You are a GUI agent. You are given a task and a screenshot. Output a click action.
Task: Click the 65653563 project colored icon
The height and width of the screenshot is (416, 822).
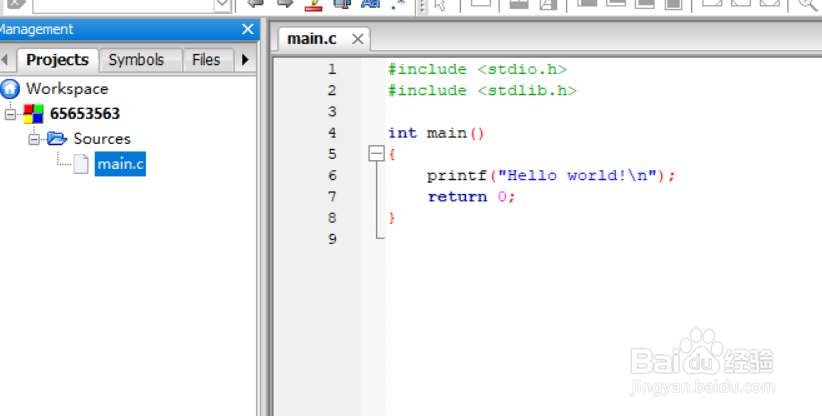click(33, 114)
